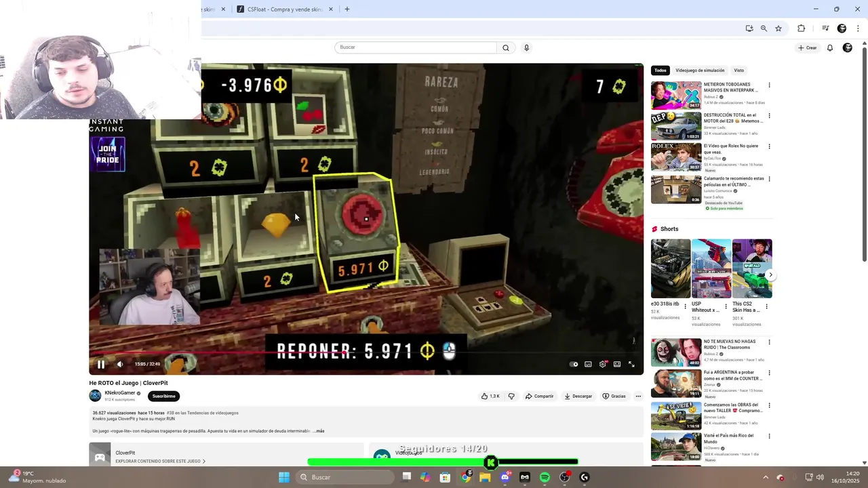Image resolution: width=868 pixels, height=488 pixels.
Task: Open the YouTube account avatar menu
Action: tap(847, 47)
